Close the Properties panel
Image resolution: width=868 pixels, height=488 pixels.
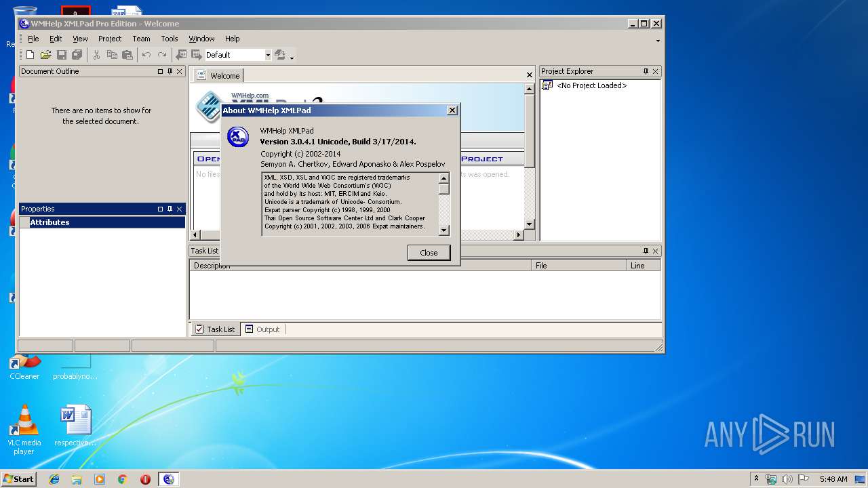click(x=180, y=209)
